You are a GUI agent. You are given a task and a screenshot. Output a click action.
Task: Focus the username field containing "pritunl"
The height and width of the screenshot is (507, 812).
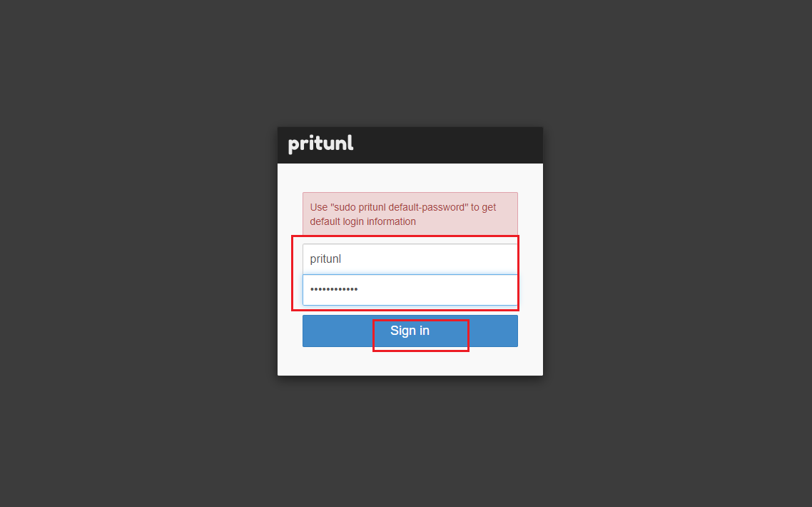click(410, 258)
